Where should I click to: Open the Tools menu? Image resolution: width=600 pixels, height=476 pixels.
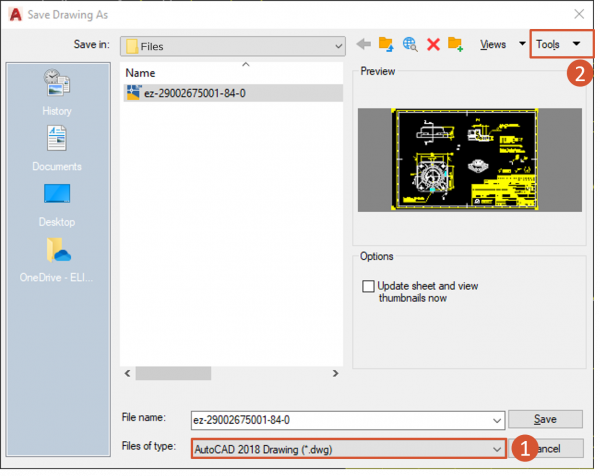(x=548, y=44)
